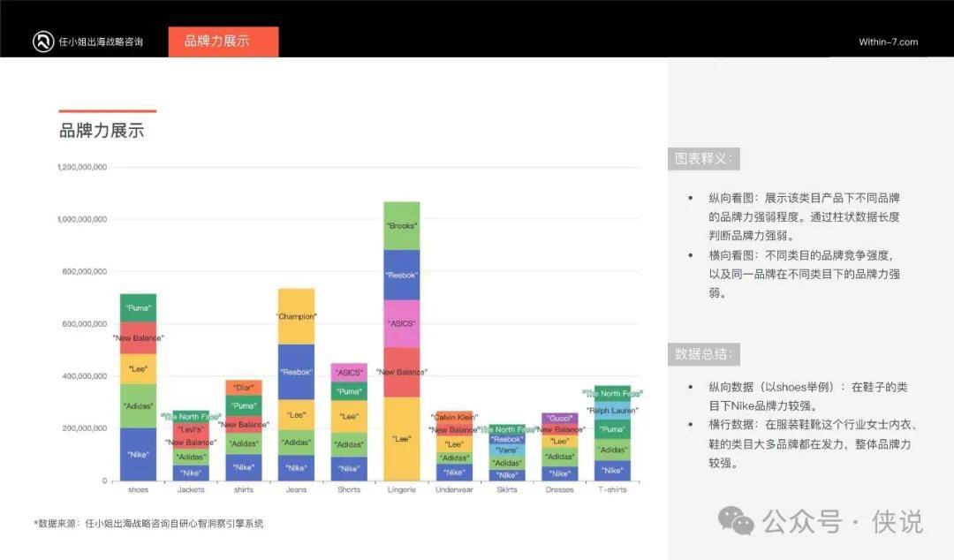
Task: Select the 图表释义 section label
Action: [x=703, y=159]
